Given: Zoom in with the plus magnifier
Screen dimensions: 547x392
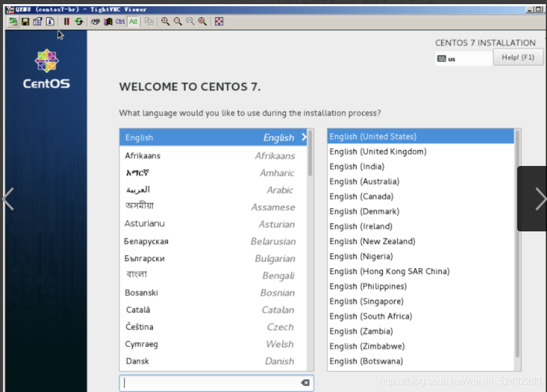Looking at the screenshot, I should [165, 21].
